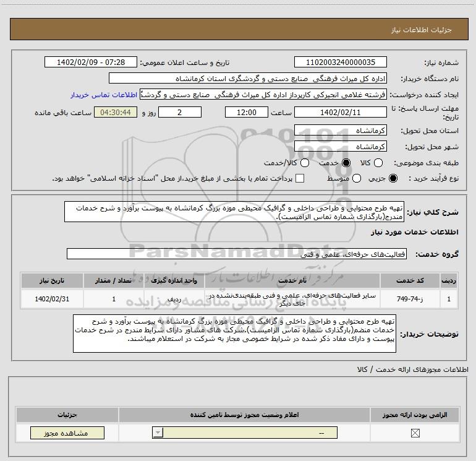476x461 pixels.
Task: Click the announcement date field 1402/02/09 - 07:28
Action: click(91, 62)
